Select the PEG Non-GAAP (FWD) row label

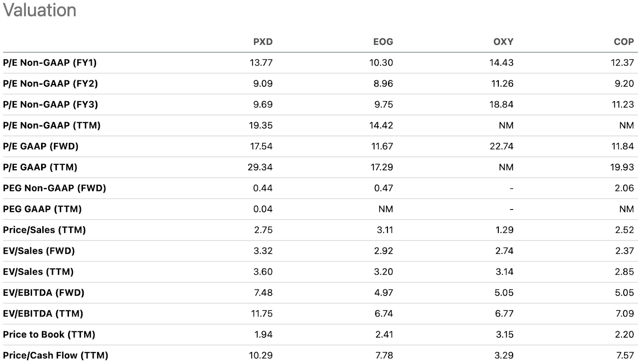54,188
